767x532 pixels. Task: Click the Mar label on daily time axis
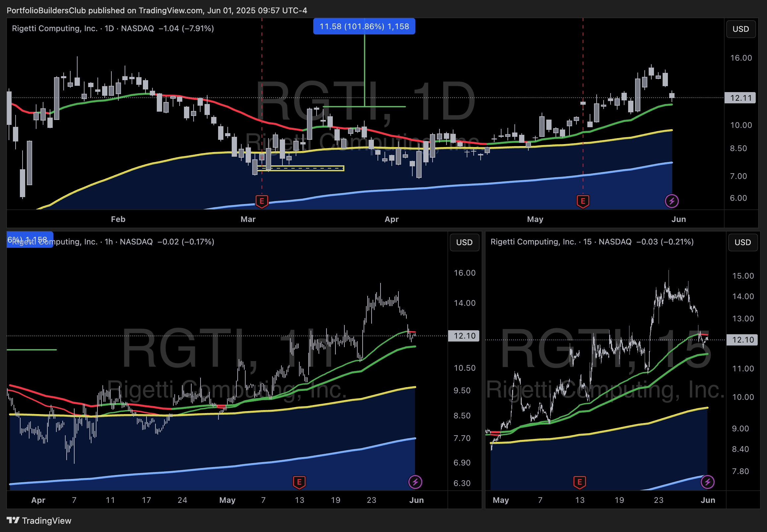[248, 219]
